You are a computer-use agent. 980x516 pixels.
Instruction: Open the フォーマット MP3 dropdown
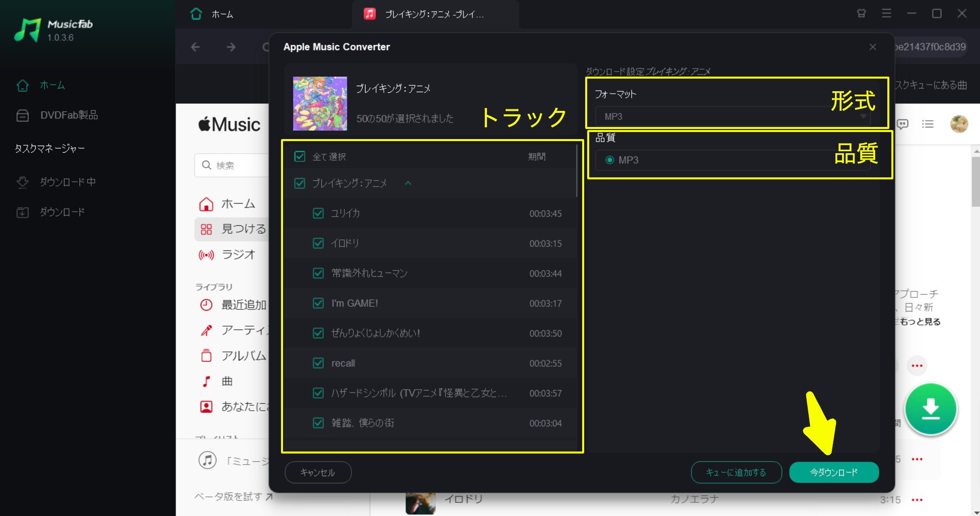click(x=733, y=116)
